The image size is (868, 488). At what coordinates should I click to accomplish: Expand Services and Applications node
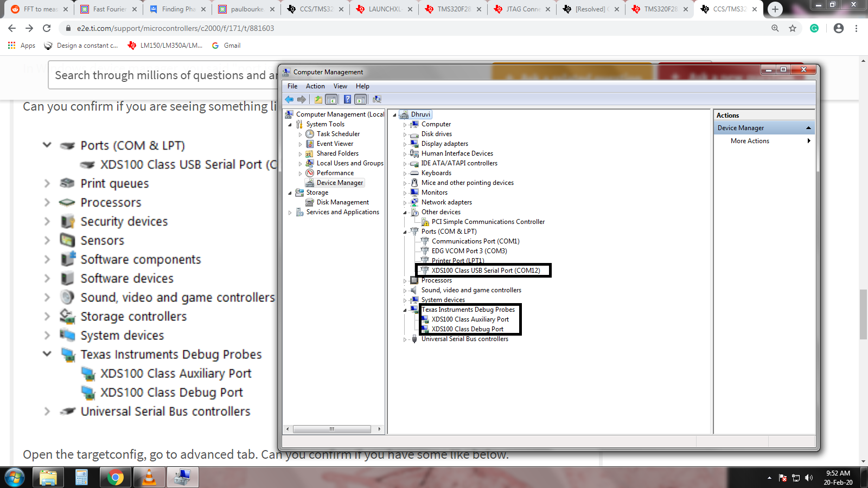coord(290,213)
